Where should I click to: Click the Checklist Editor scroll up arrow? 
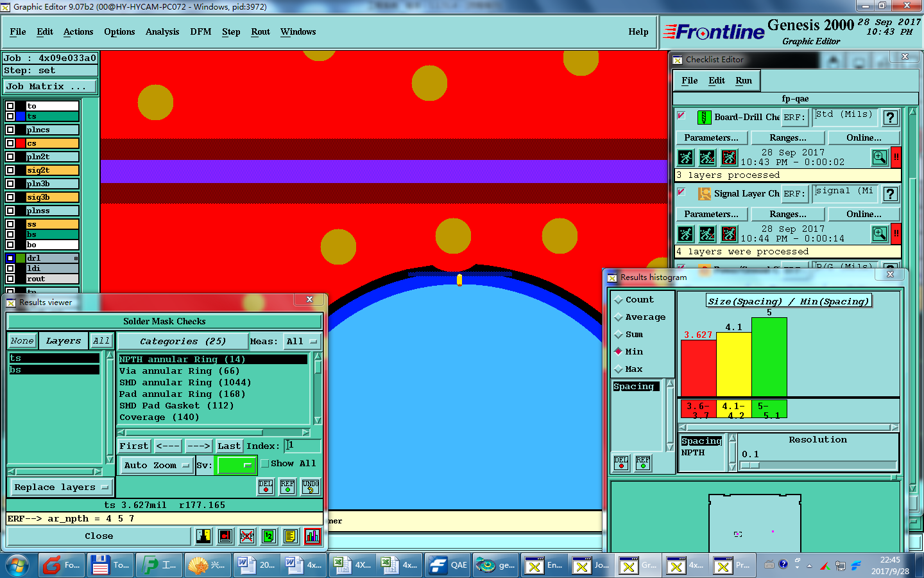click(x=913, y=112)
